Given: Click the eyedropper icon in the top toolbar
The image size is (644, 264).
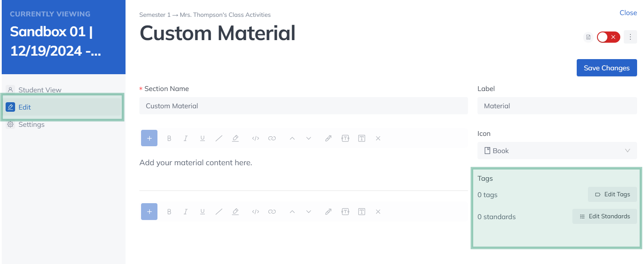Looking at the screenshot, I should coord(328,138).
